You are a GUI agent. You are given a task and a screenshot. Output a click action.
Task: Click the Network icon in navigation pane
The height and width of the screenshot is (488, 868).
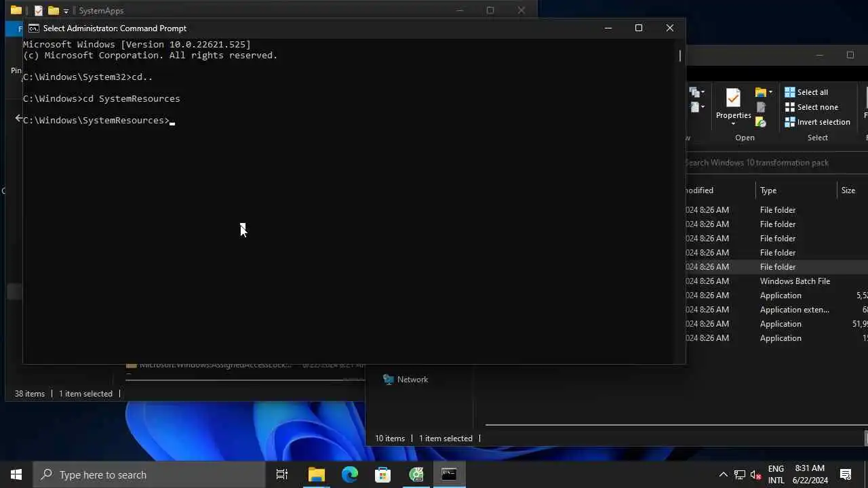click(388, 380)
